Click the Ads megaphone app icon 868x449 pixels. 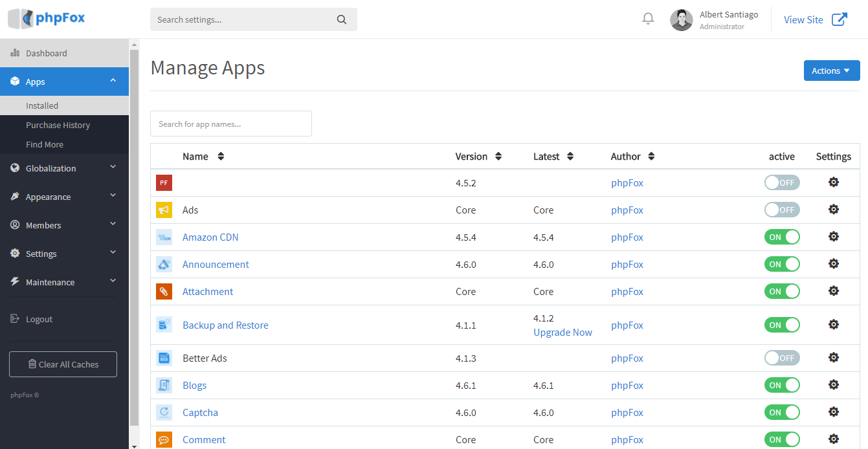(x=164, y=210)
